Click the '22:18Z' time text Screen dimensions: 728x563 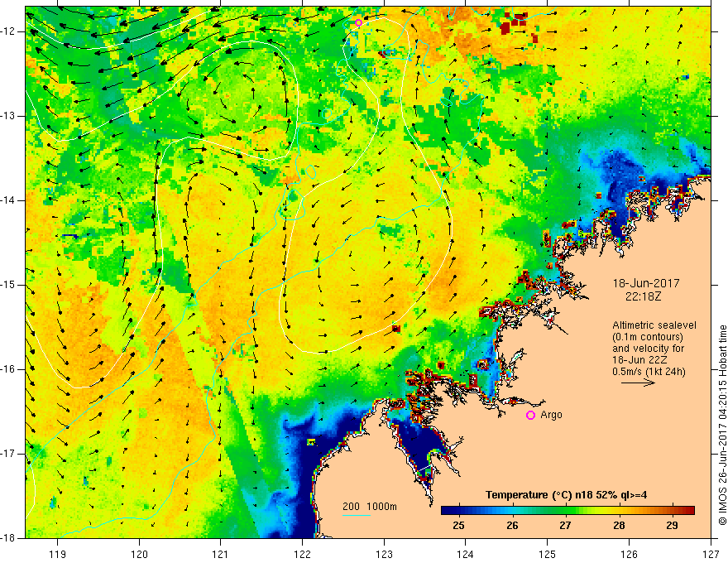tap(643, 296)
